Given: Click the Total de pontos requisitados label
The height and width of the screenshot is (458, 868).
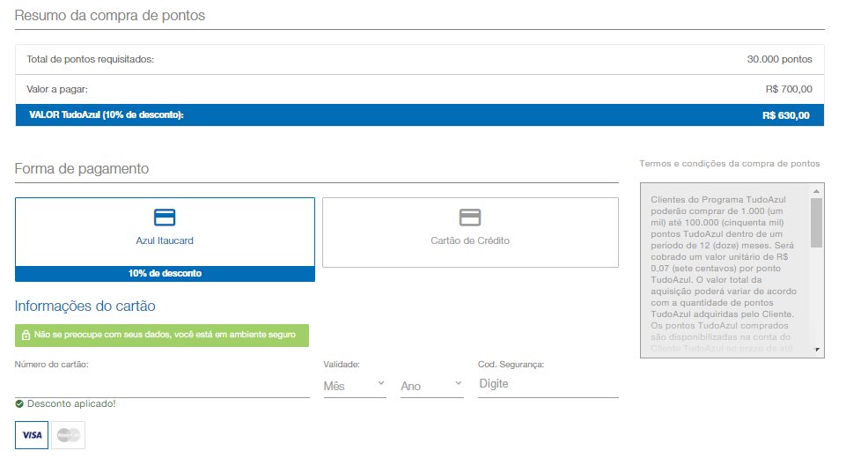Looking at the screenshot, I should 90,59.
